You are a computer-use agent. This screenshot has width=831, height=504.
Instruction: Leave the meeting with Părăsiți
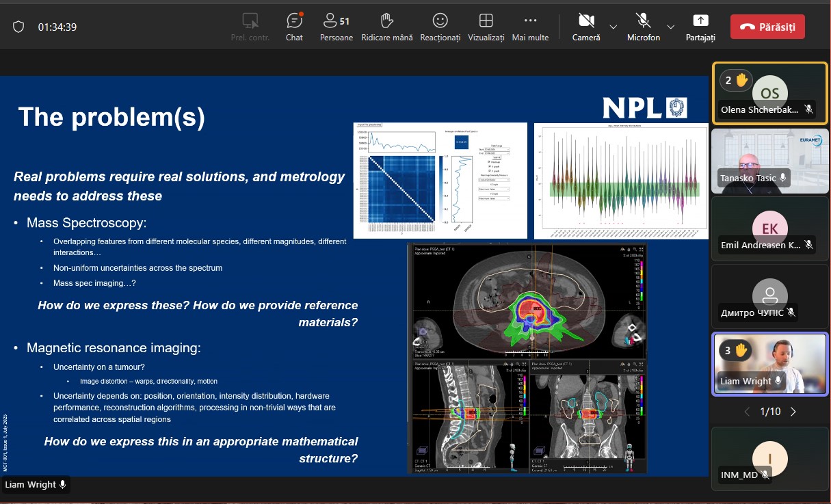[767, 27]
